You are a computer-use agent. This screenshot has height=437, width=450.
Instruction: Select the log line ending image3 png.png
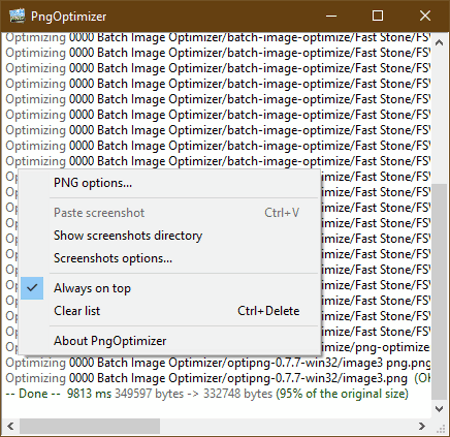(x=218, y=363)
